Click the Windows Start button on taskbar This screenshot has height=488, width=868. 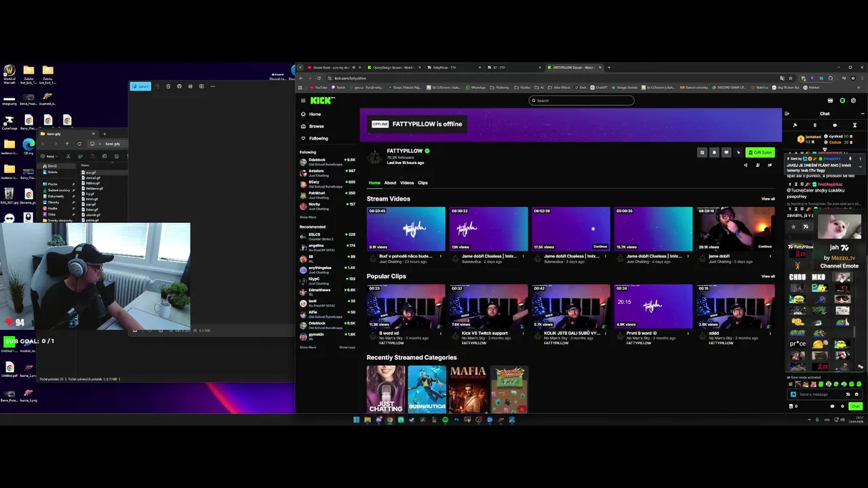click(356, 420)
